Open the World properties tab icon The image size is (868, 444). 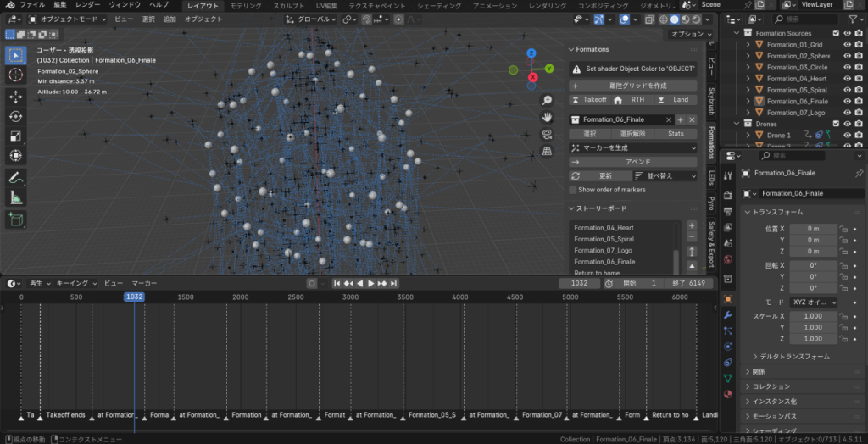[728, 259]
